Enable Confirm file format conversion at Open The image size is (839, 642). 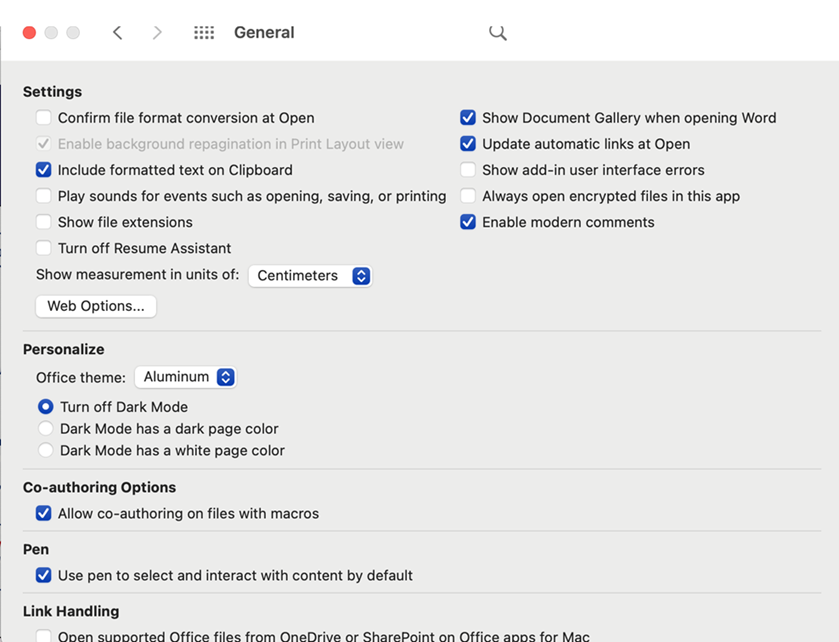pos(44,118)
